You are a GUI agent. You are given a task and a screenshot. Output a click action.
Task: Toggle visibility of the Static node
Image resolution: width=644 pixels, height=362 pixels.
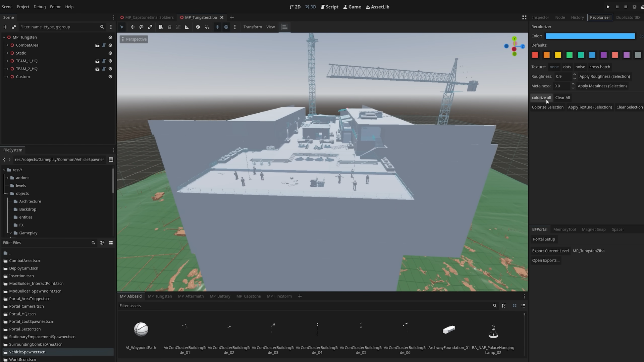click(x=110, y=53)
